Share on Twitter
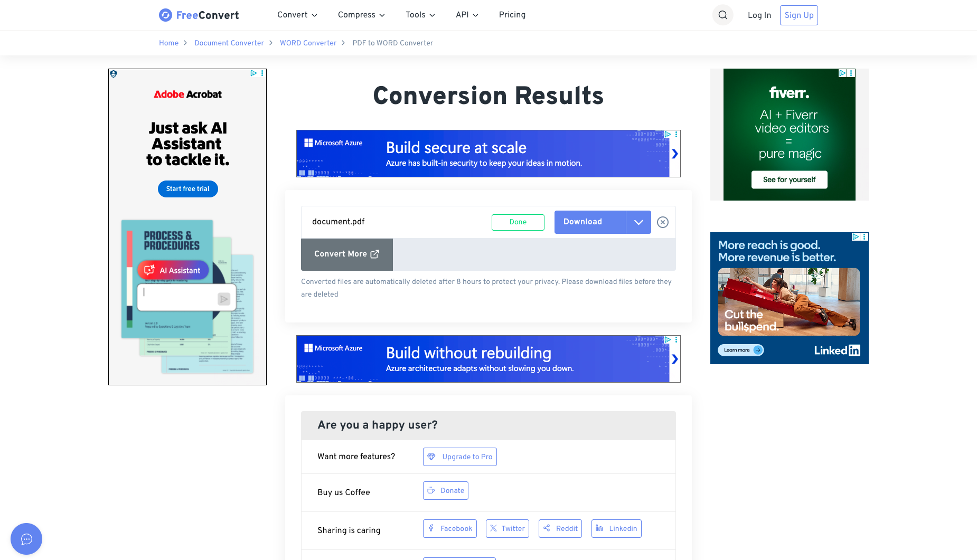The image size is (977, 560). (x=508, y=528)
